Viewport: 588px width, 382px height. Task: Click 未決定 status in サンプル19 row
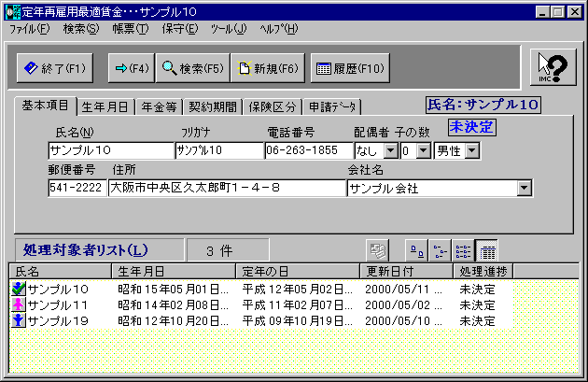pyautogui.click(x=477, y=321)
